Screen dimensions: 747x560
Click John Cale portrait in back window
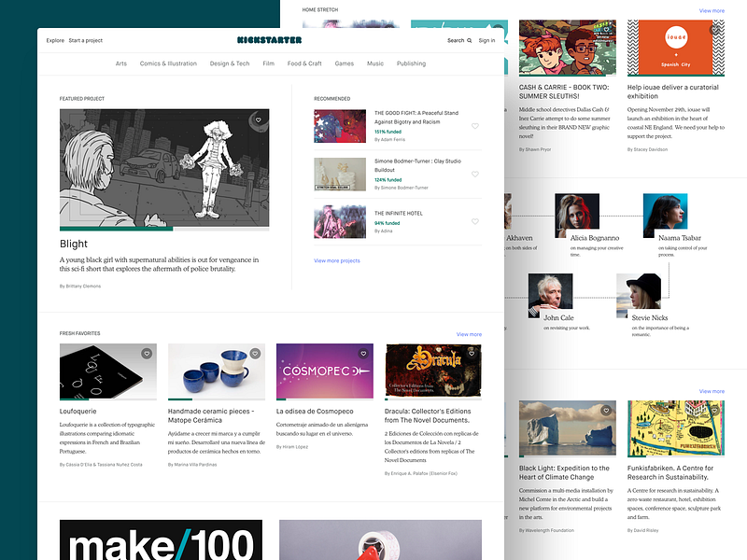point(550,295)
